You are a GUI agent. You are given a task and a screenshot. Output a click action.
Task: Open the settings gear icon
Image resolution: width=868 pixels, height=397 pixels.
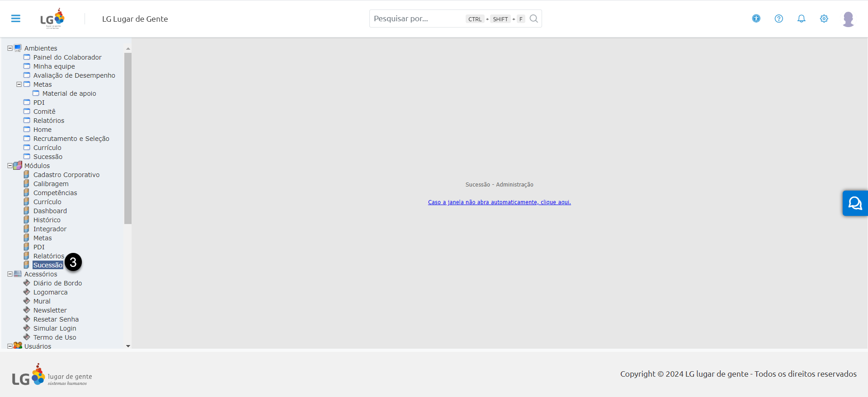click(824, 19)
